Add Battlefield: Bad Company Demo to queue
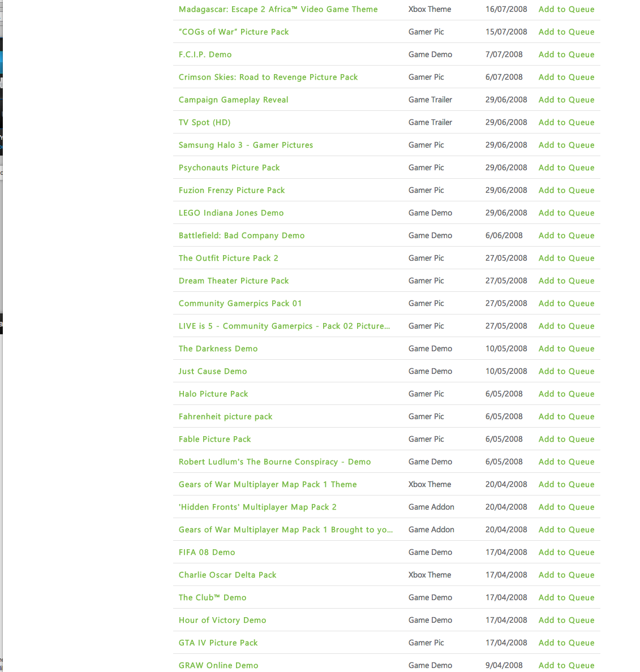Viewport: 640px width, 672px height. [x=566, y=236]
